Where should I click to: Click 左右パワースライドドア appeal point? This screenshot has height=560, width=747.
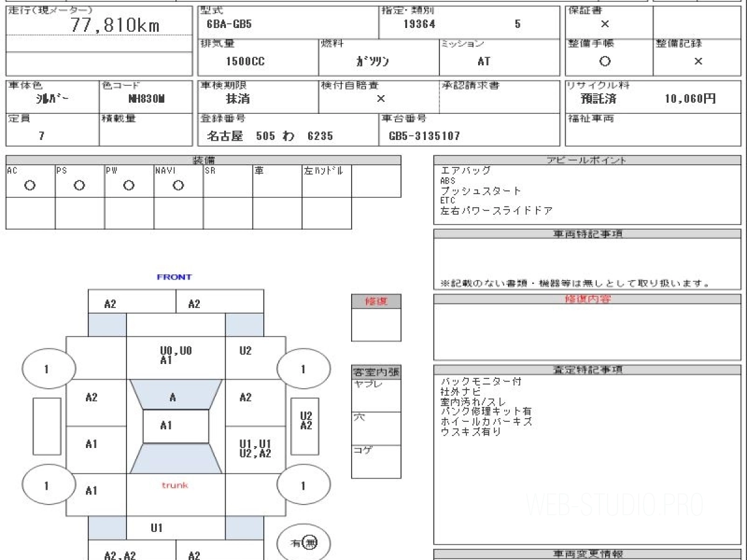coord(496,211)
